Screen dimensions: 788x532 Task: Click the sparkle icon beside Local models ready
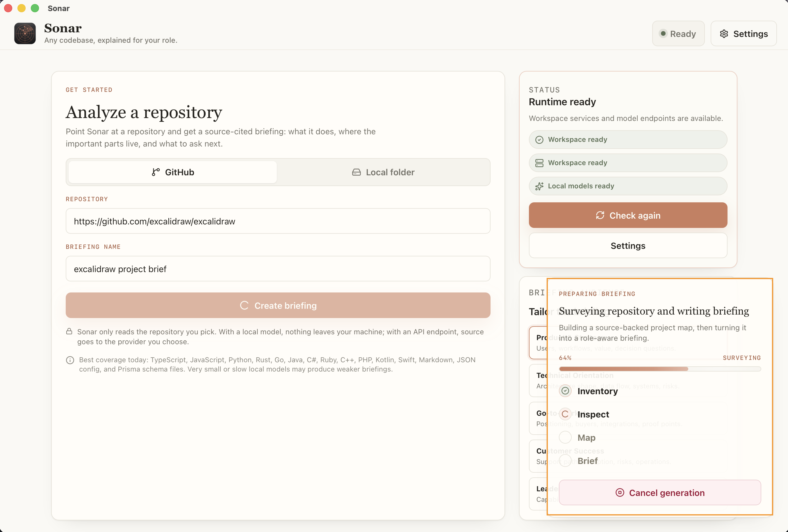[539, 186]
